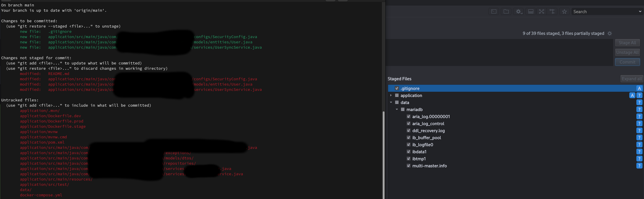The width and height of the screenshot is (644, 199).
Task: Uncheck the ib_buffer_pool checkbox
Action: tap(409, 137)
